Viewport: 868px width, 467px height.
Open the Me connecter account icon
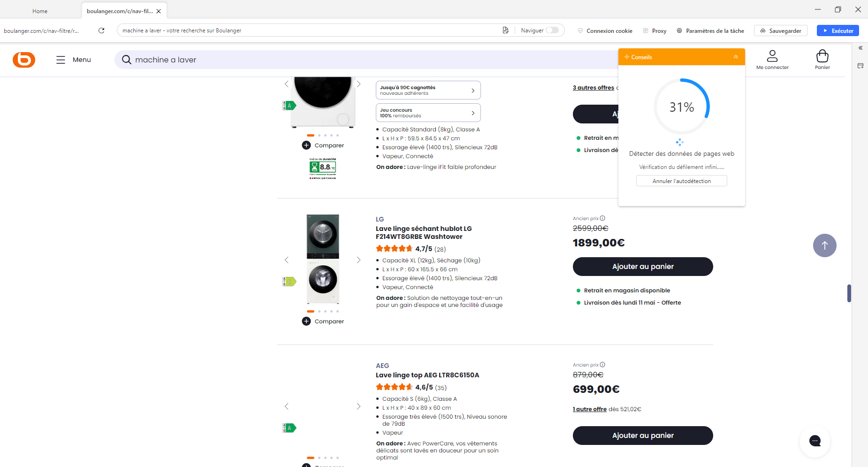tap(772, 60)
